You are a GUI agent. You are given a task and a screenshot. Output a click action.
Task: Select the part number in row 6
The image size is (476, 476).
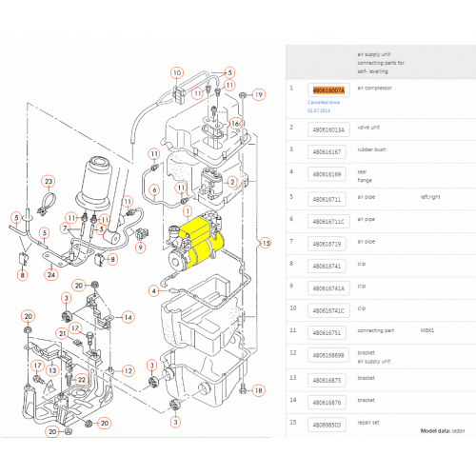(x=328, y=222)
